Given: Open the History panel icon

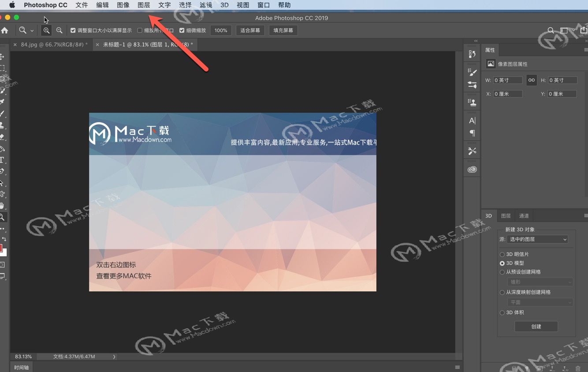Looking at the screenshot, I should click(x=472, y=54).
